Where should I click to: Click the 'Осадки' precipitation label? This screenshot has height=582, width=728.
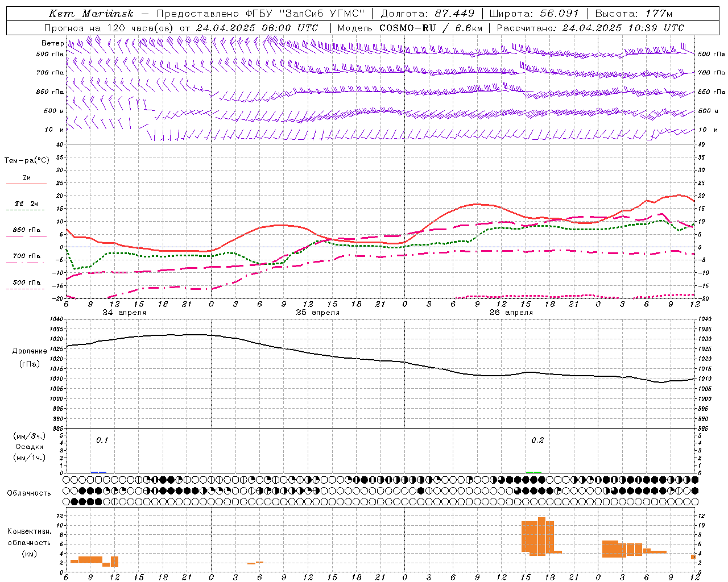tap(30, 447)
